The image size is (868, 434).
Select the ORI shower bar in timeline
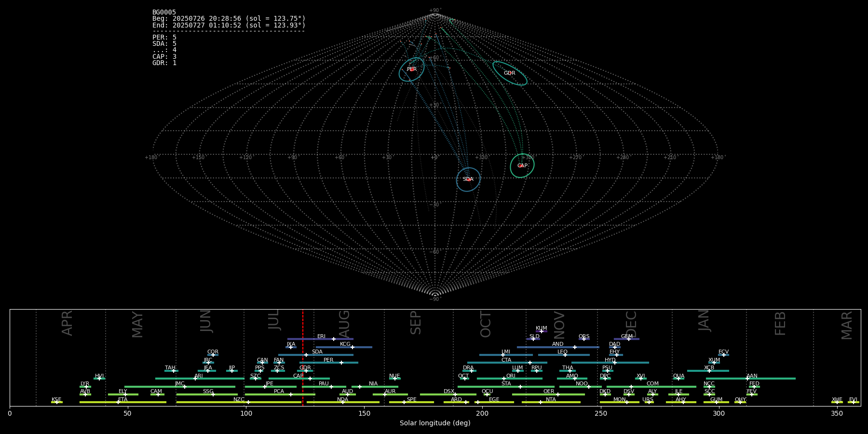tap(510, 378)
